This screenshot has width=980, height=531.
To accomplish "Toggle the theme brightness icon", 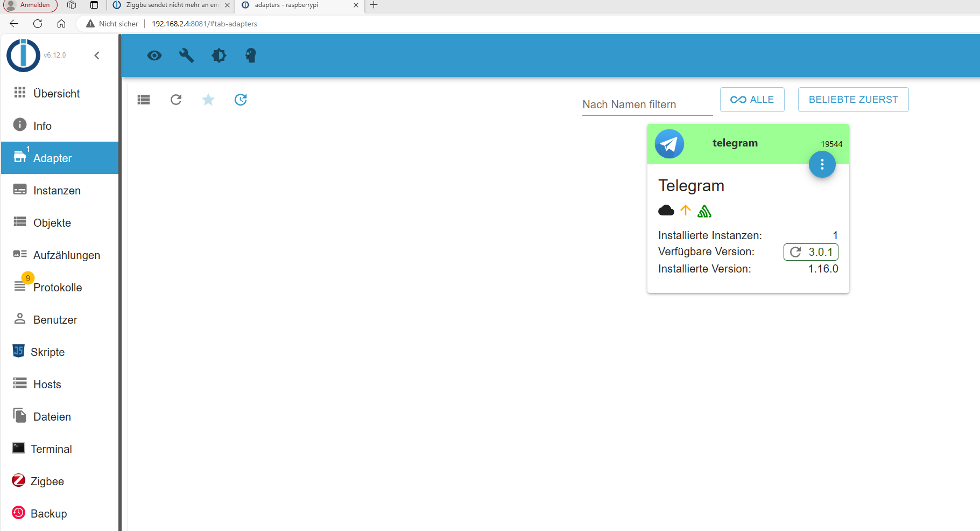I will pos(219,55).
